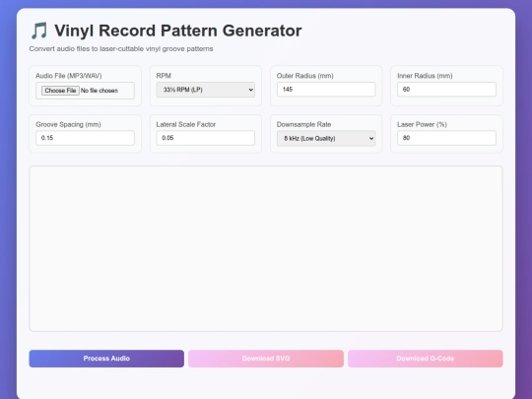Screen dimensions: 532x399
Task: Click the subtitle about laser-cuttable groove patterns
Action: (x=121, y=49)
